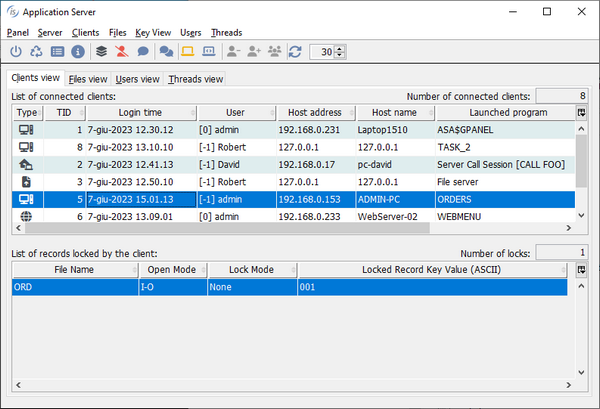Click the file server icon in TID 3 row
The image size is (600, 409).
(x=26, y=182)
